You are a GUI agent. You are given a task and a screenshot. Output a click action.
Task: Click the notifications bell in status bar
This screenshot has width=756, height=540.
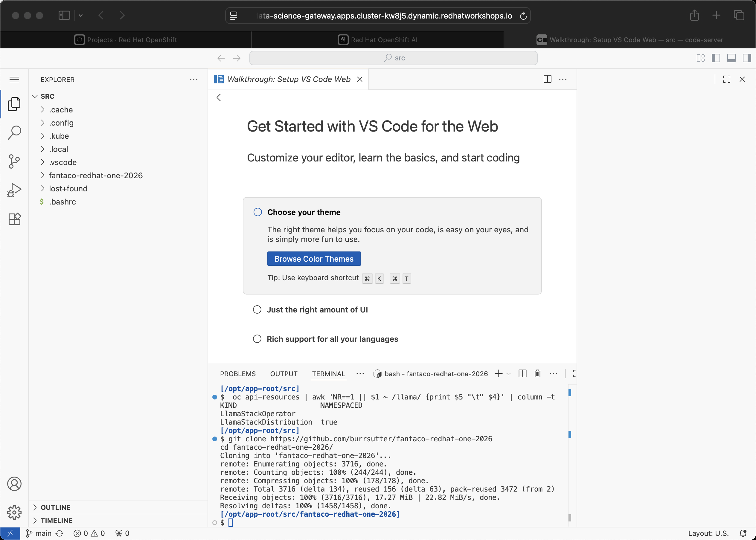point(743,533)
